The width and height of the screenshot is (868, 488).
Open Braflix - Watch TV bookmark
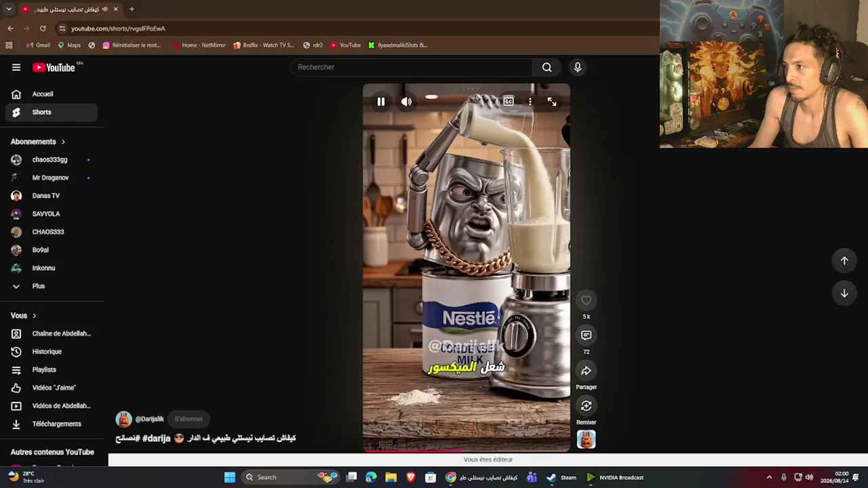[264, 45]
